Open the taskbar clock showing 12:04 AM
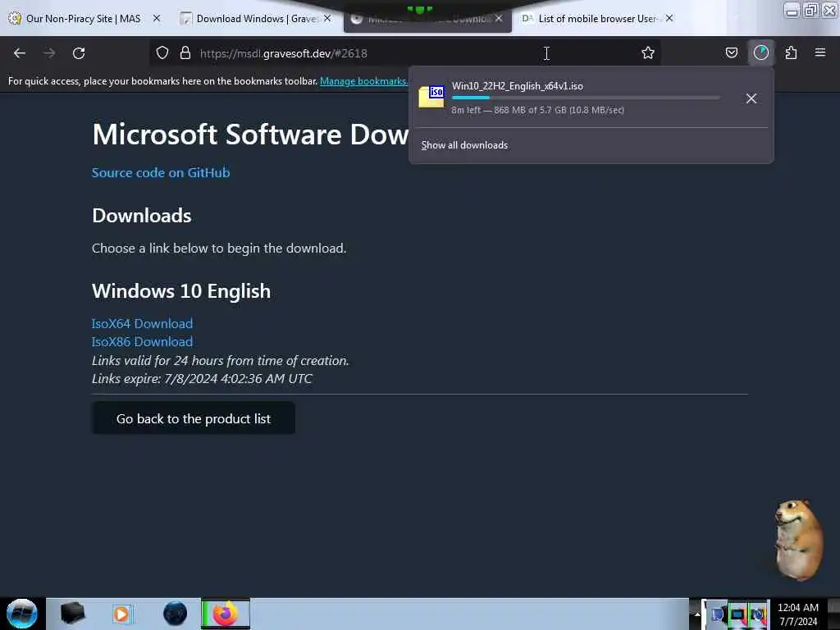The image size is (840, 630). click(798, 614)
